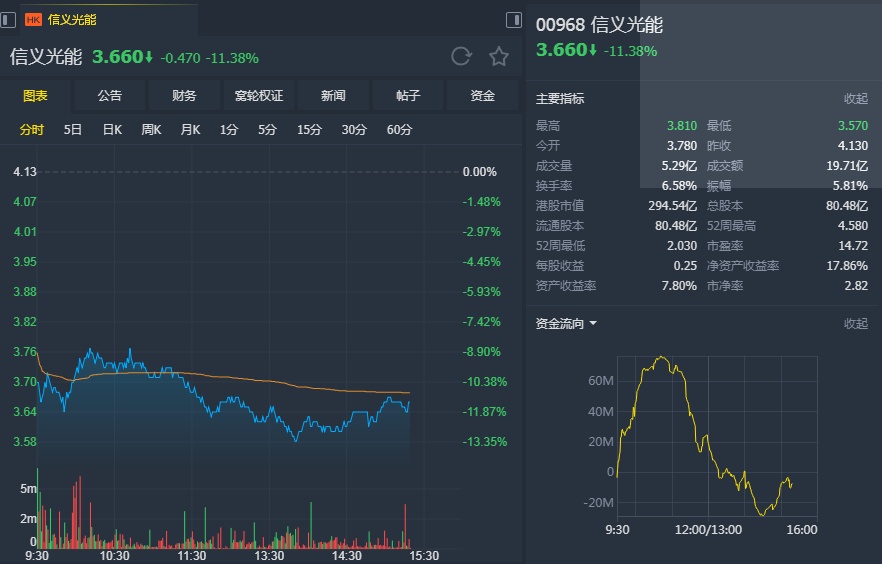Select the 15分 interval
The image size is (882, 564).
[309, 130]
